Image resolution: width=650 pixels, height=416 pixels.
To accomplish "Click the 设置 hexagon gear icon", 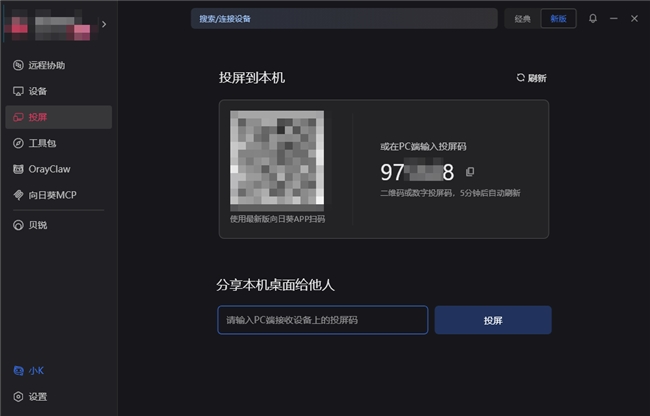I will 18,397.
